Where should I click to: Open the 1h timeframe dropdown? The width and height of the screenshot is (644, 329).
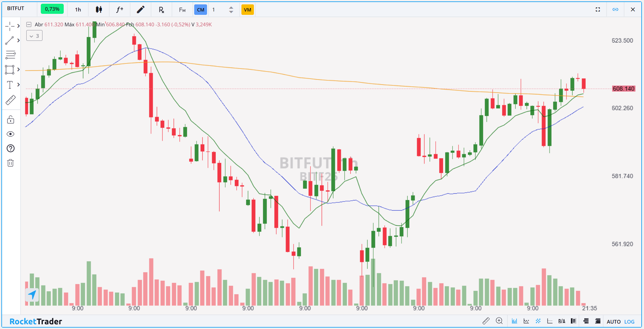[78, 9]
